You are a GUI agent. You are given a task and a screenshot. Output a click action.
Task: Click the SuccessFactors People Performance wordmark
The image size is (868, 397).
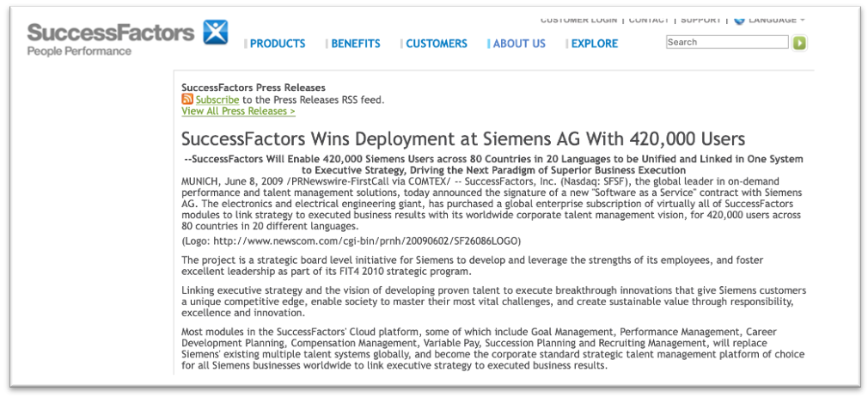[x=110, y=39]
